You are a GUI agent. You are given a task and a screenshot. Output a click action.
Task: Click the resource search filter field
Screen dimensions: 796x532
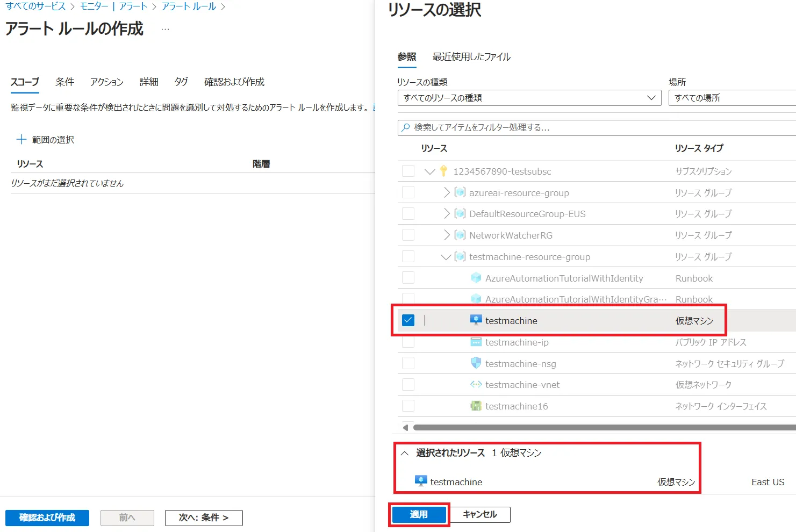point(597,128)
